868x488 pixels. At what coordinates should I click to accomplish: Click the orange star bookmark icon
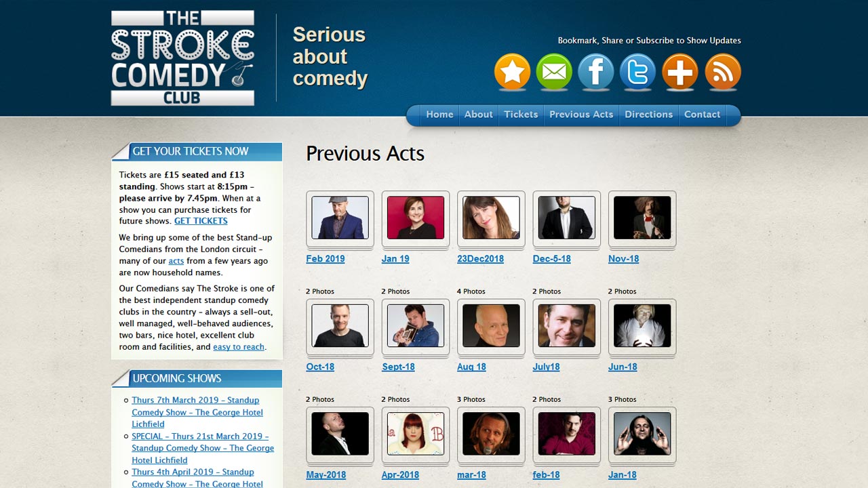coord(512,72)
